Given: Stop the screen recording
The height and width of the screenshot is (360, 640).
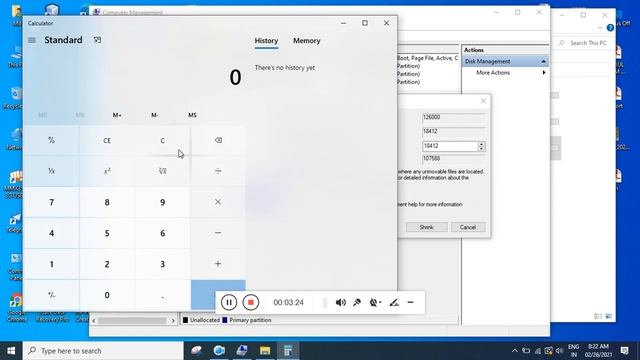Looking at the screenshot, I should coord(251,302).
